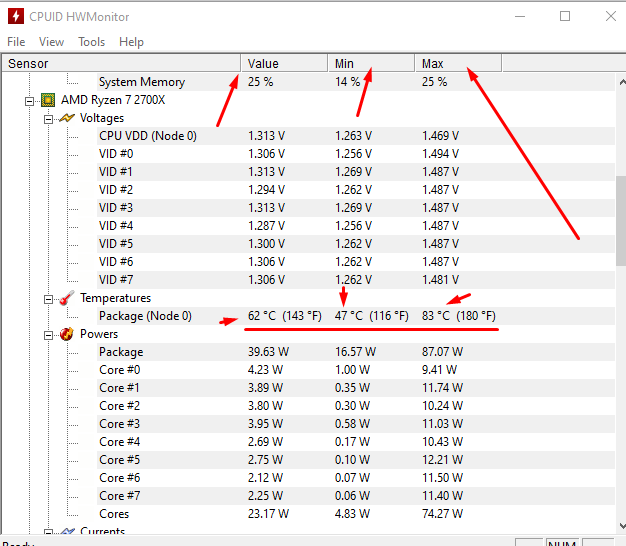Image resolution: width=626 pixels, height=546 pixels.
Task: Open the Tools menu
Action: pos(91,42)
